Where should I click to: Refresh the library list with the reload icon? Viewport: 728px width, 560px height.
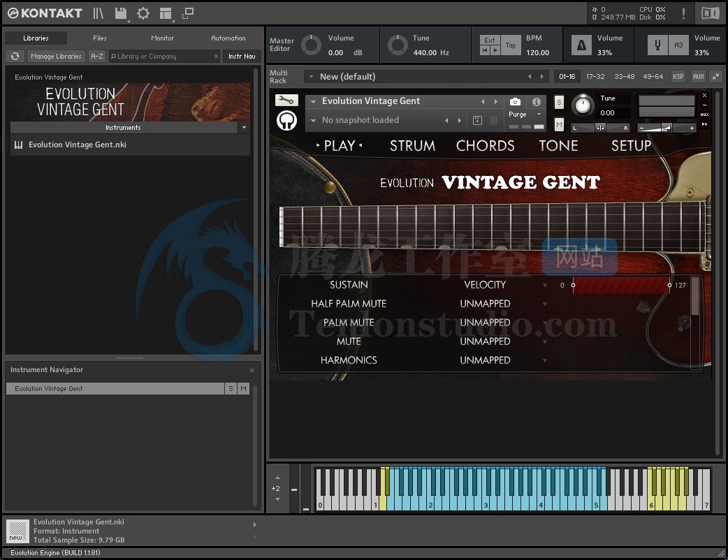(15, 56)
